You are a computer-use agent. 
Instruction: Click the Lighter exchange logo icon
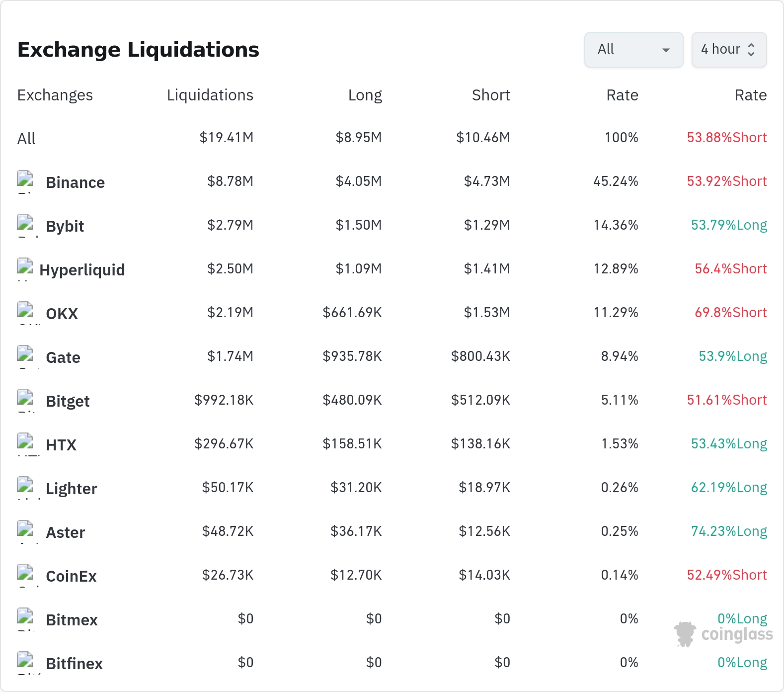tap(25, 488)
